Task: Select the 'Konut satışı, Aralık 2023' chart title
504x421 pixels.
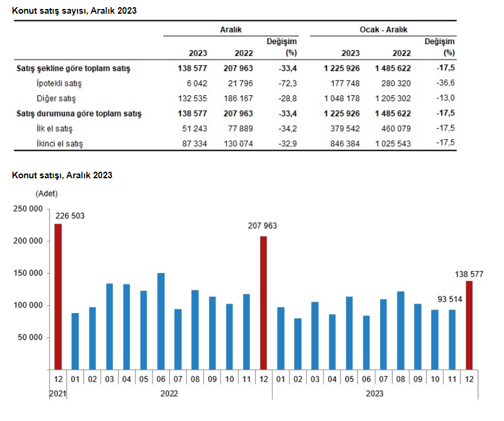Action: (62, 175)
